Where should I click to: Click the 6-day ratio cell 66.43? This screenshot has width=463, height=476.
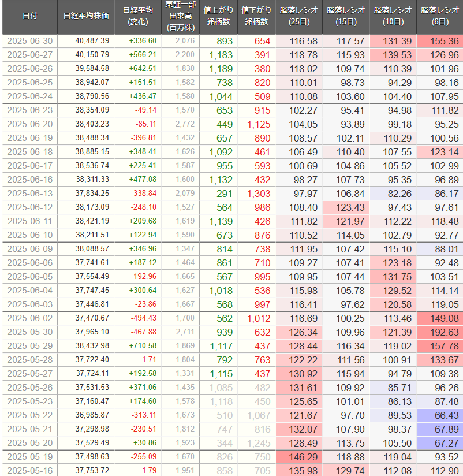[x=440, y=415]
